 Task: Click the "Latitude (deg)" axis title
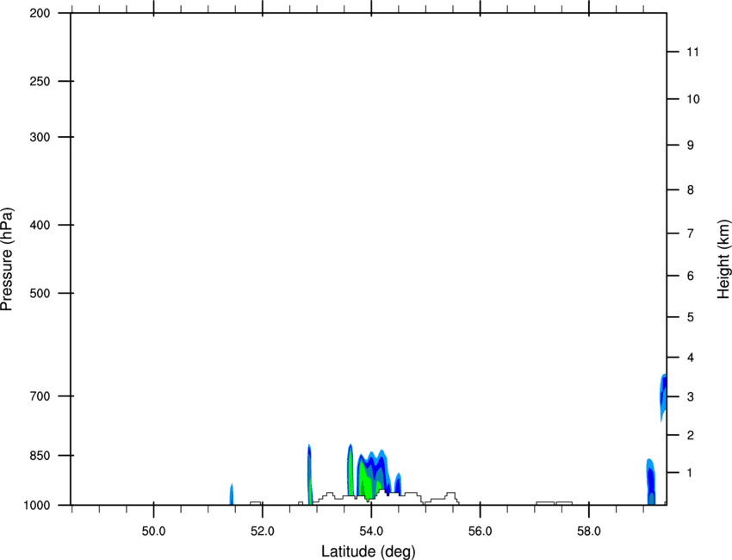[x=369, y=551]
